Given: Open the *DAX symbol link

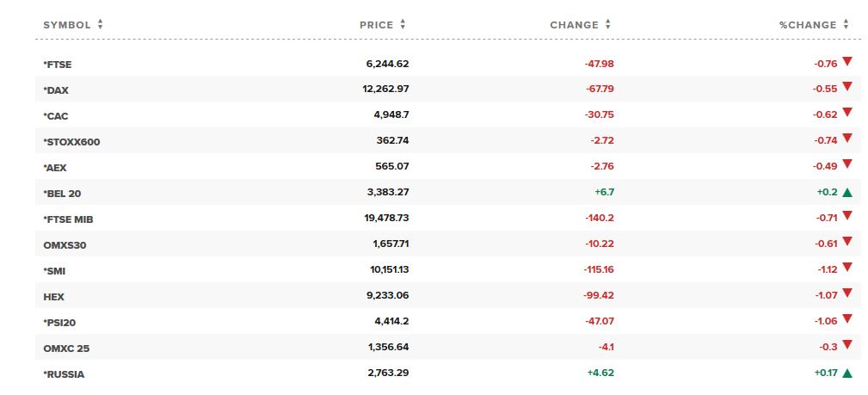Looking at the screenshot, I should pyautogui.click(x=56, y=90).
